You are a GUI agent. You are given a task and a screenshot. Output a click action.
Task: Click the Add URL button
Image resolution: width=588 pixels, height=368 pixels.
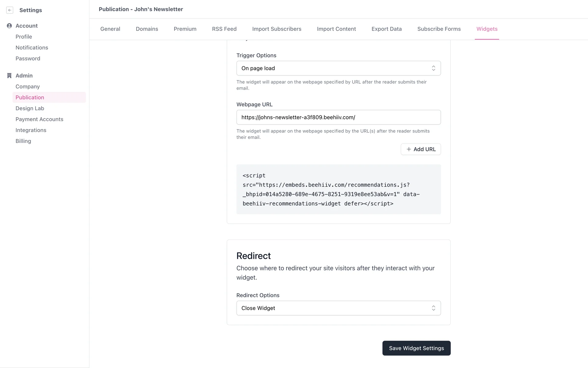421,149
